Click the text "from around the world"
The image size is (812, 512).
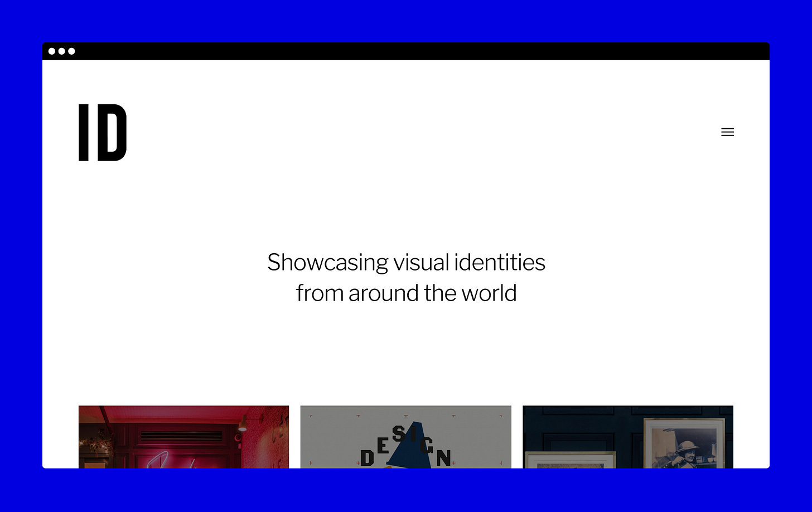pyautogui.click(x=406, y=293)
